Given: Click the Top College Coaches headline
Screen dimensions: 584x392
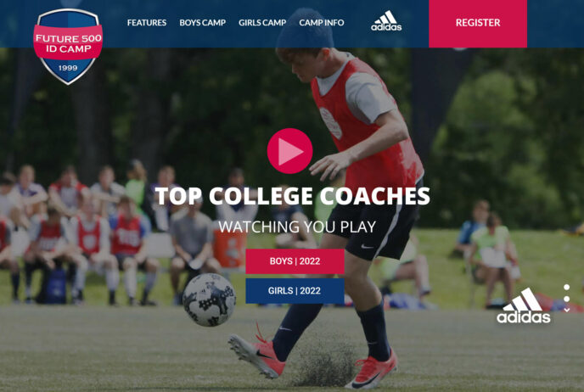Looking at the screenshot, I should (292, 196).
